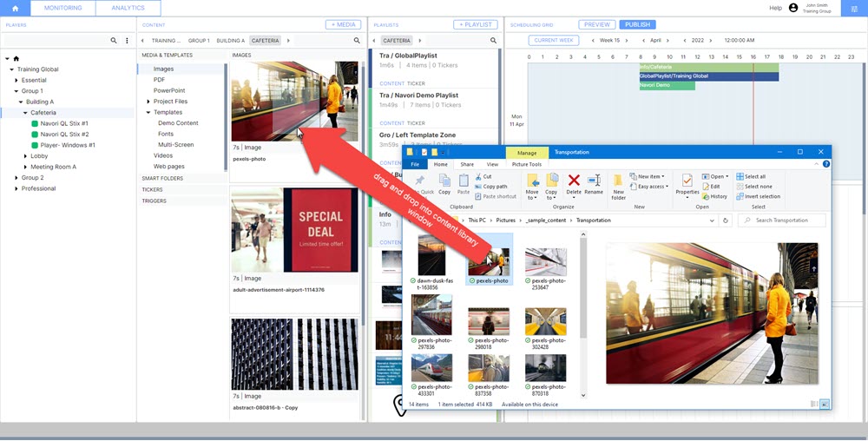The image size is (868, 441).
Task: Click the Current Week button
Action: (x=554, y=41)
